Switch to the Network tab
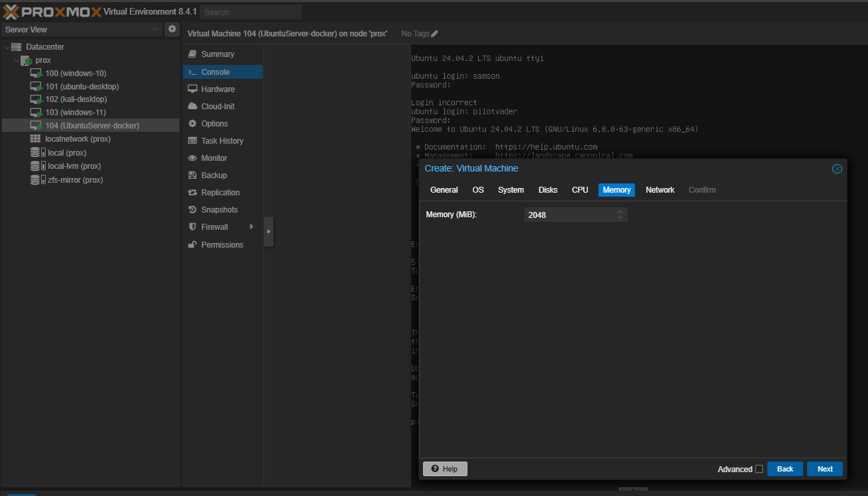The height and width of the screenshot is (496, 868). point(659,190)
